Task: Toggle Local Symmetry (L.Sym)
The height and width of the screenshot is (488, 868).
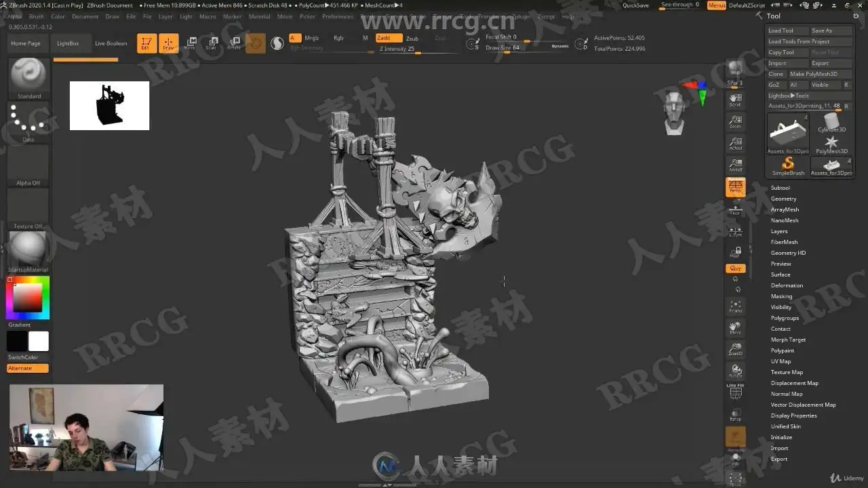Action: point(735,231)
